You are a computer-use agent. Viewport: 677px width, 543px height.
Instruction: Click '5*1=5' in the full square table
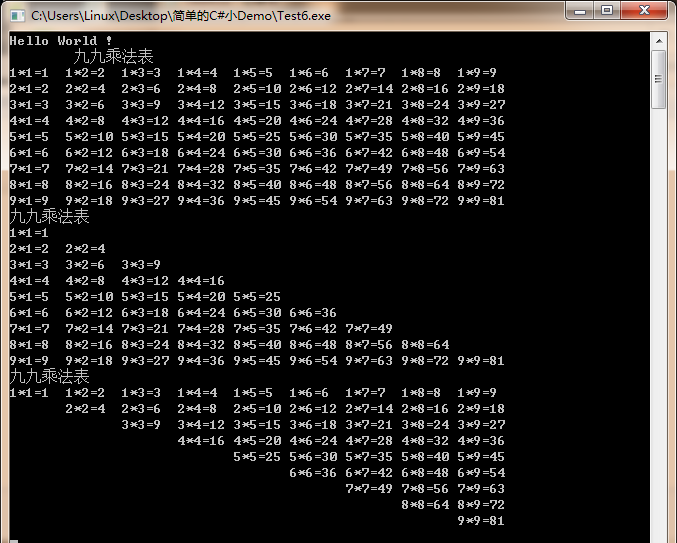[x=29, y=137]
